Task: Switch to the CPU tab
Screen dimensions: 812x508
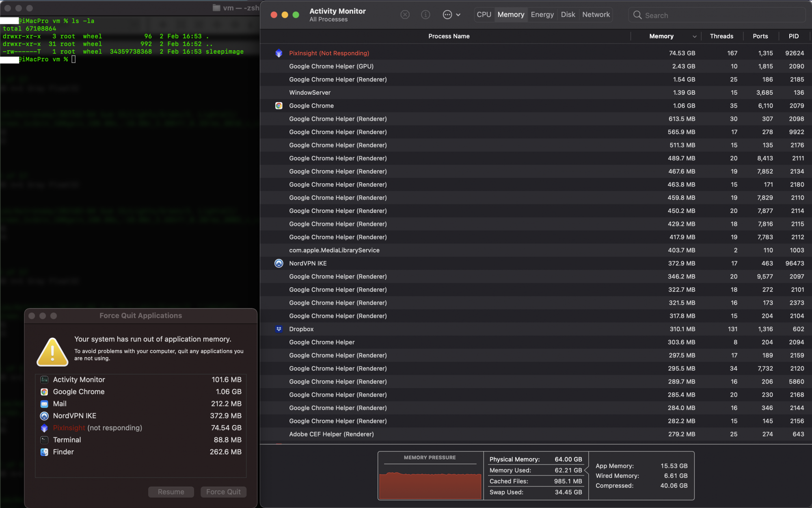Action: (x=484, y=15)
